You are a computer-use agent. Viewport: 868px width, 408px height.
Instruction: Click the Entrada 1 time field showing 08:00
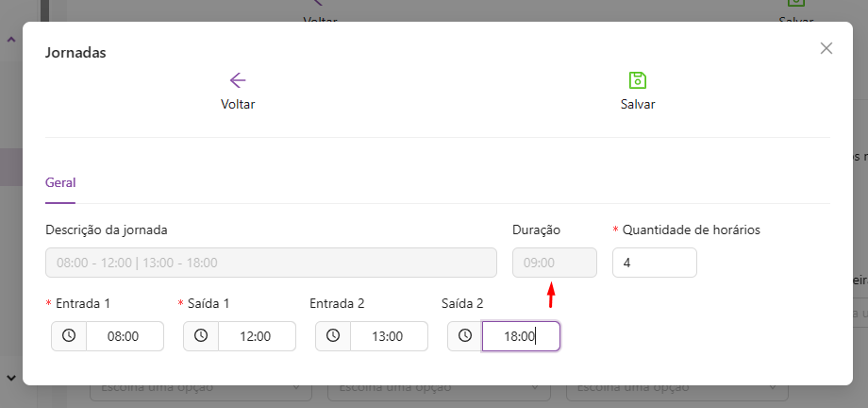(x=125, y=336)
